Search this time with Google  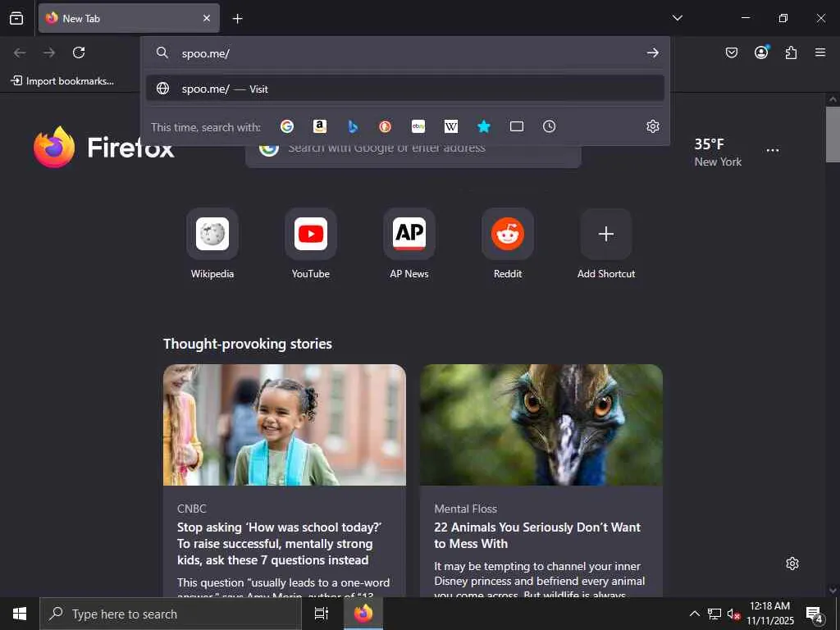coord(287,126)
